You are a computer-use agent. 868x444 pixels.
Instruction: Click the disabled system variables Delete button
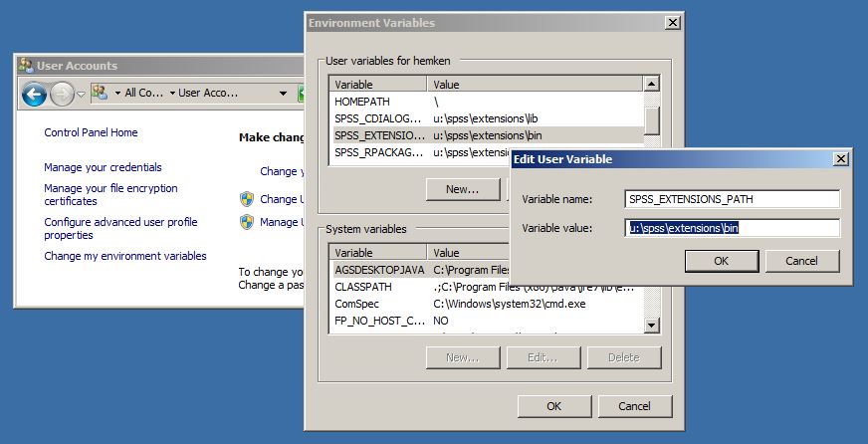(624, 357)
